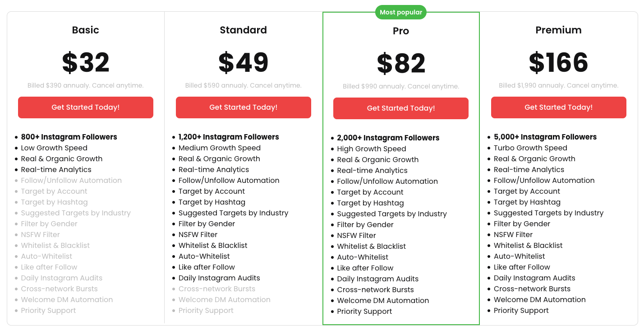644x331 pixels.
Task: Choose Get Started Today for Premium plan
Action: click(x=558, y=107)
